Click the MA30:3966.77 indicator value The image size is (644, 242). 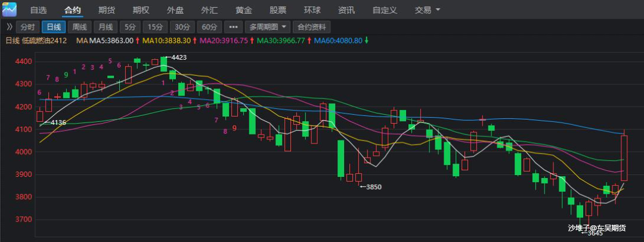pos(281,41)
